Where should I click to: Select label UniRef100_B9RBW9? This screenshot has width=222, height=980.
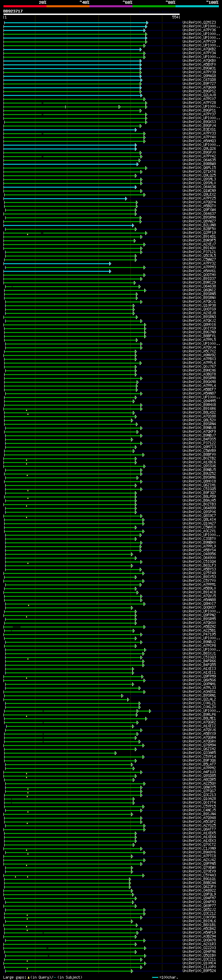(x=199, y=164)
